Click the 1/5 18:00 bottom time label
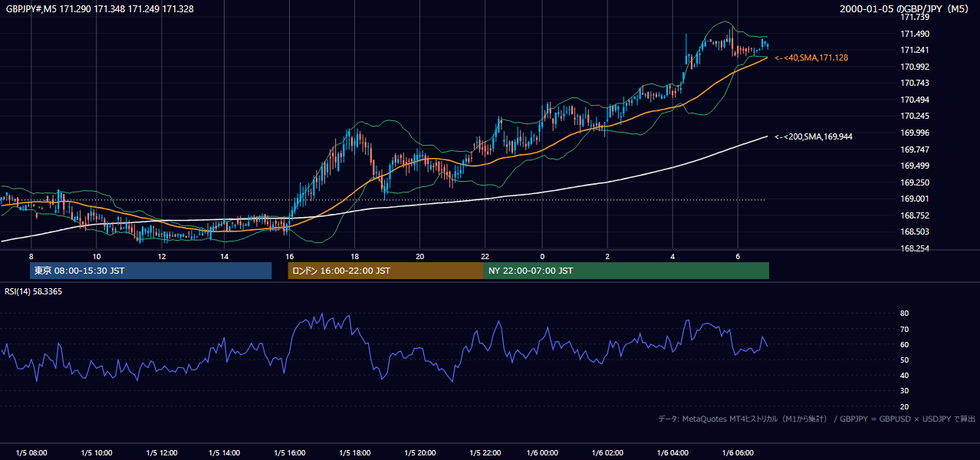980x460 pixels. 354,453
